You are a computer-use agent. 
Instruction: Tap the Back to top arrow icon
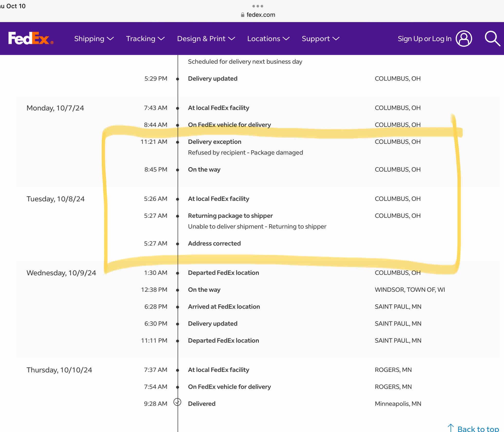451,428
